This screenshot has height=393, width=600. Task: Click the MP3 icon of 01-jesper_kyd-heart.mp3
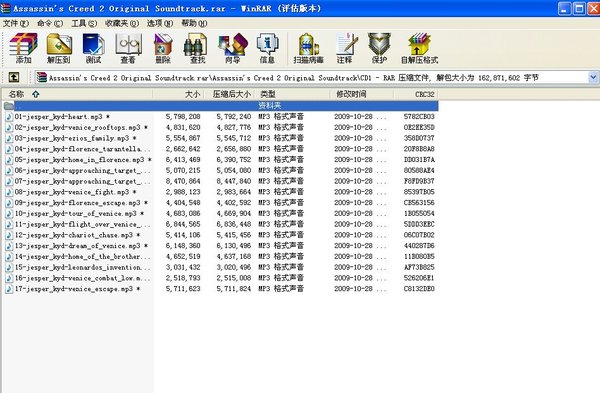point(9,117)
